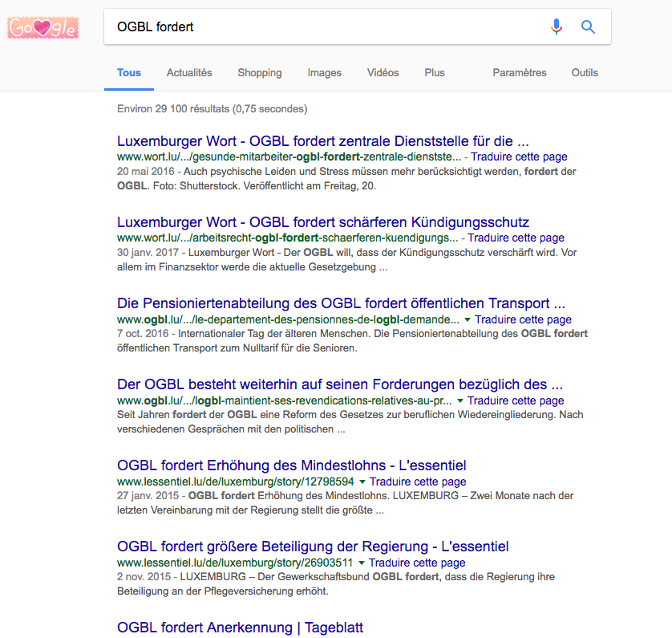Open the Erhöhung des Mindestlohns result
672x638 pixels.
click(x=291, y=465)
